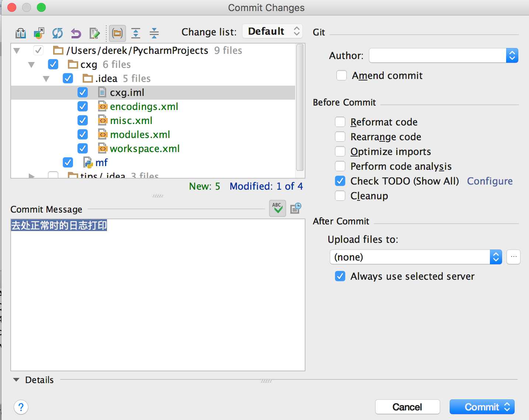Image resolution: width=529 pixels, height=420 pixels.
Task: Click the Jump to Source icon
Action: pyautogui.click(x=94, y=33)
